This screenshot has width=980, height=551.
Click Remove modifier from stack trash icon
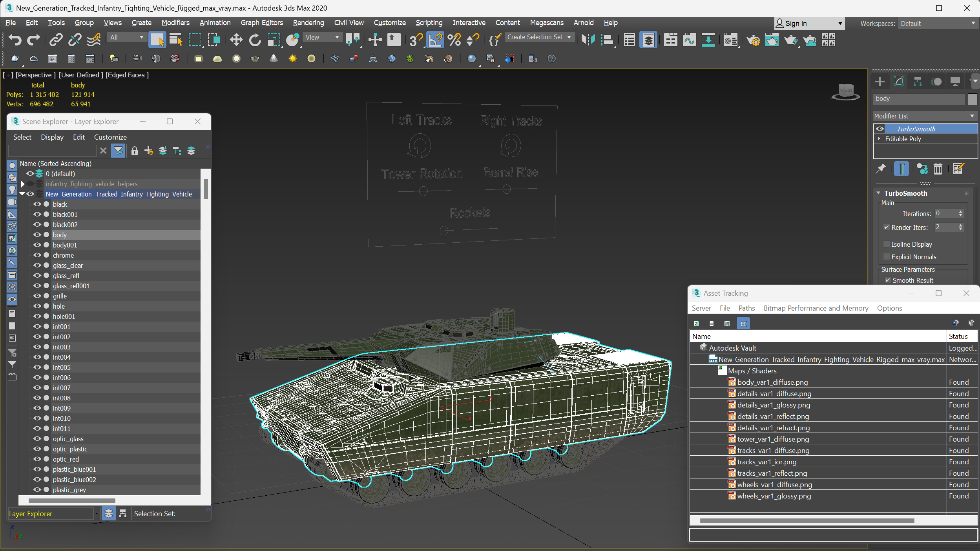pos(938,169)
